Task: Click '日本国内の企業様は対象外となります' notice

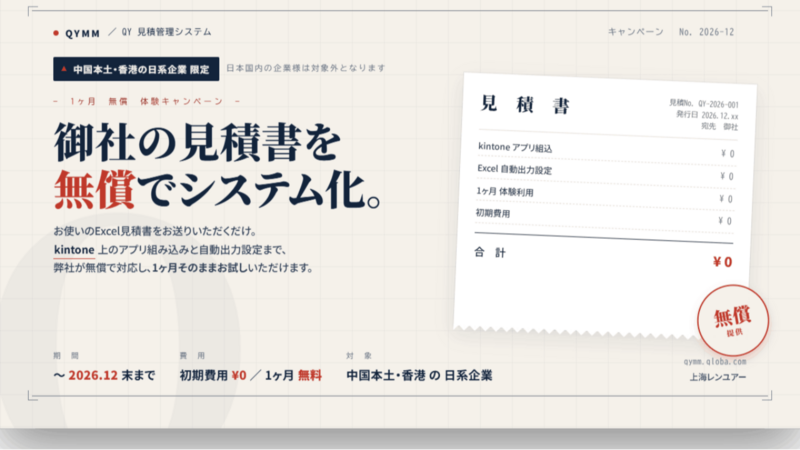Action: [x=306, y=68]
